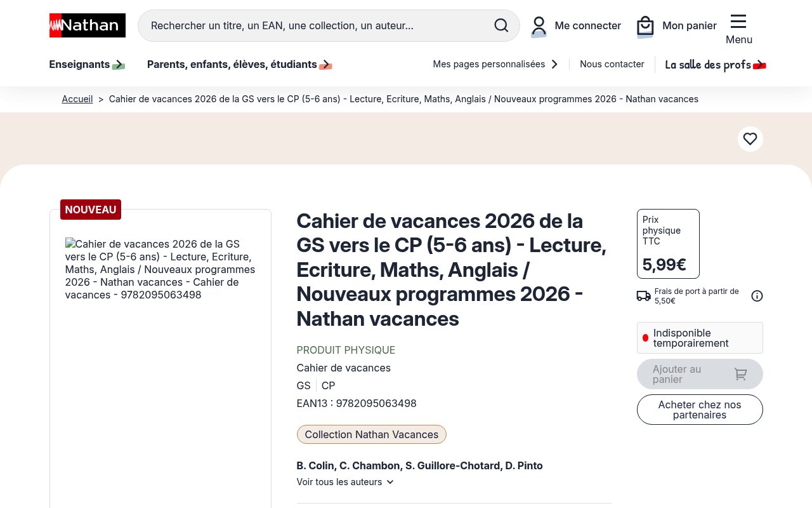Image resolution: width=812 pixels, height=508 pixels.
Task: Click Acheter chez nos partenaires button
Action: (x=700, y=410)
